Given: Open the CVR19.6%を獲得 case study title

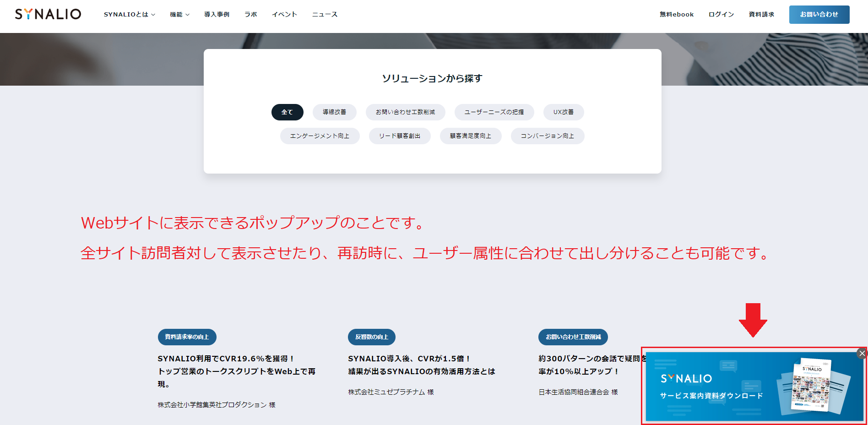Looking at the screenshot, I should tap(237, 371).
